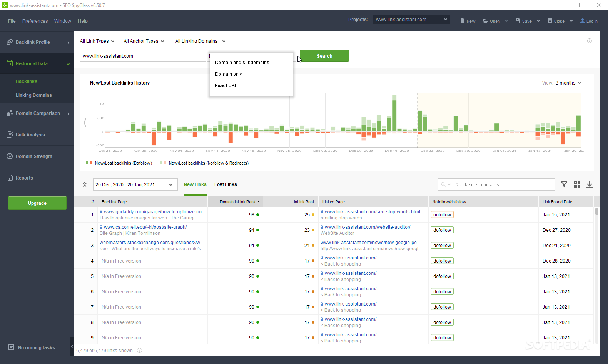The height and width of the screenshot is (364, 608).
Task: Open linked page website-auditor
Action: pyautogui.click(x=367, y=227)
